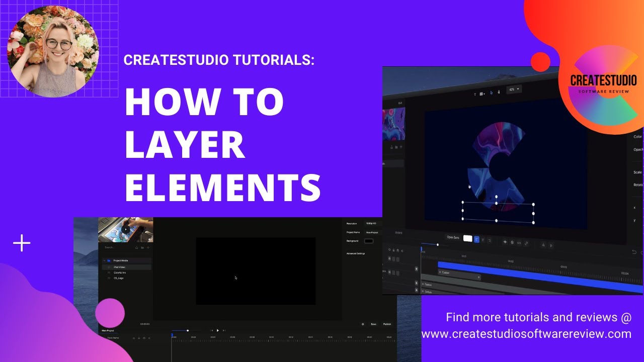Select the Colorful Ink media item
This screenshot has width=644, height=362.
coord(120,273)
